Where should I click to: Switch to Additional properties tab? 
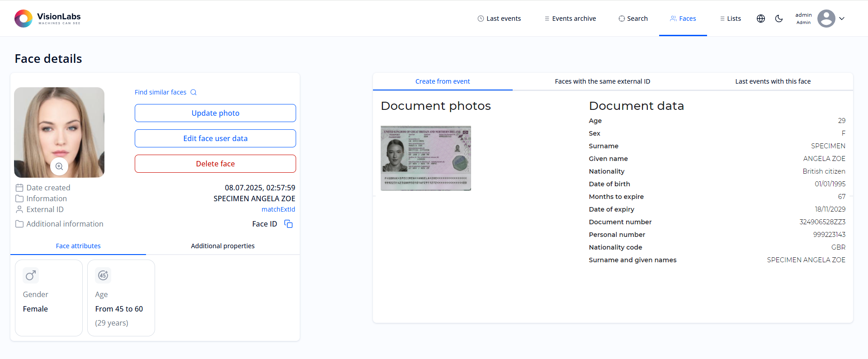222,246
